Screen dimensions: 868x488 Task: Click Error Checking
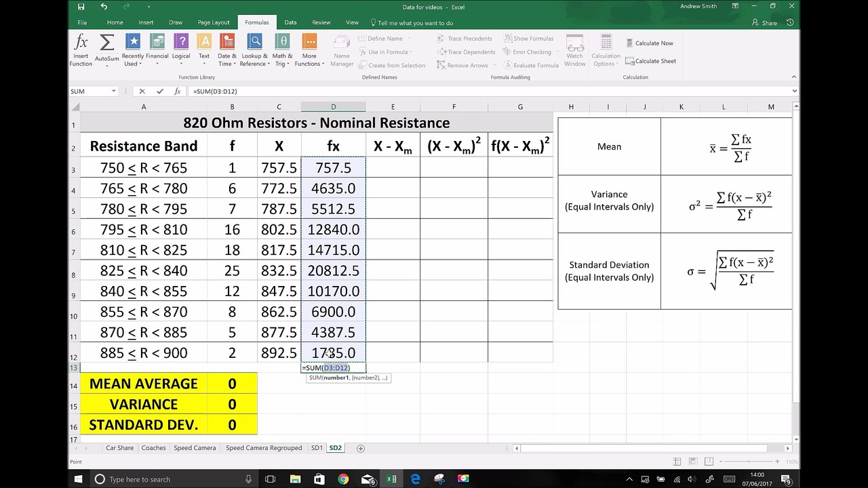(x=527, y=52)
